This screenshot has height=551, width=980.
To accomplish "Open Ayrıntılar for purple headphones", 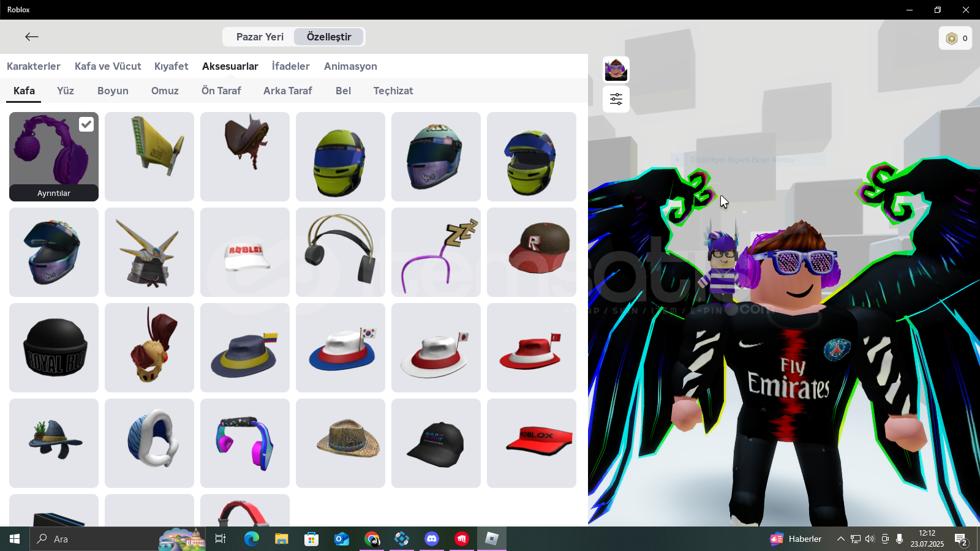I will [54, 193].
